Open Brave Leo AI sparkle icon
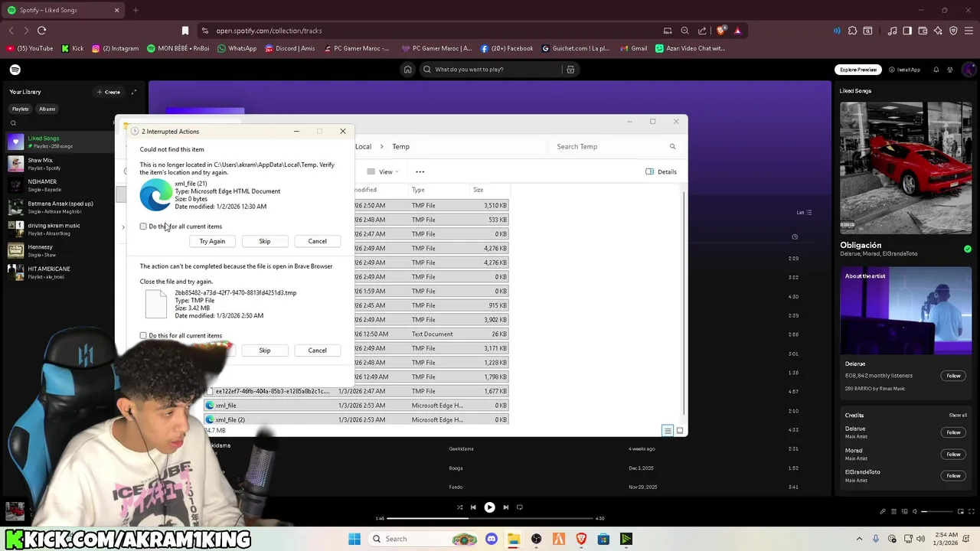 [x=938, y=31]
